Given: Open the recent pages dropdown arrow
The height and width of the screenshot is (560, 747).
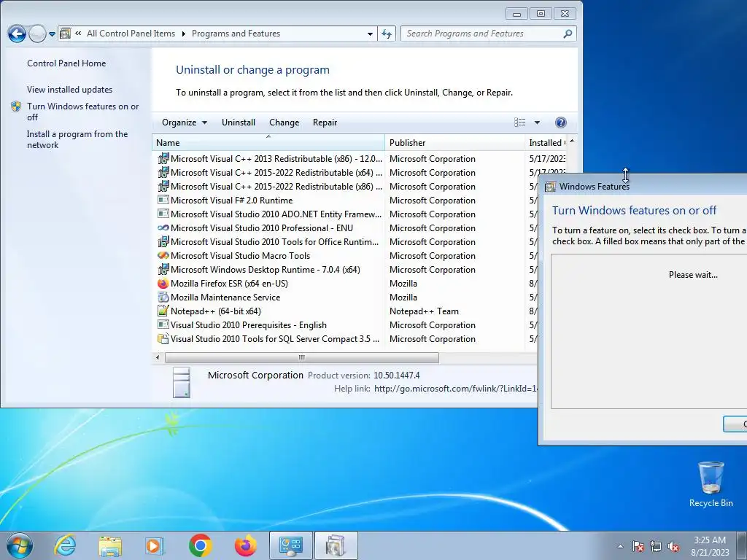Looking at the screenshot, I should pyautogui.click(x=52, y=34).
